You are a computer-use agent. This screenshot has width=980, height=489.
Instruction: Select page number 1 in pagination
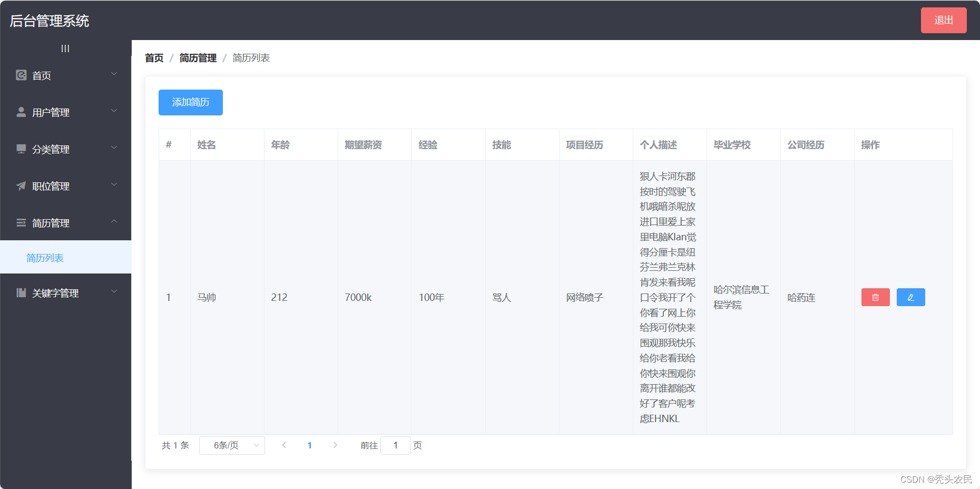pyautogui.click(x=310, y=445)
